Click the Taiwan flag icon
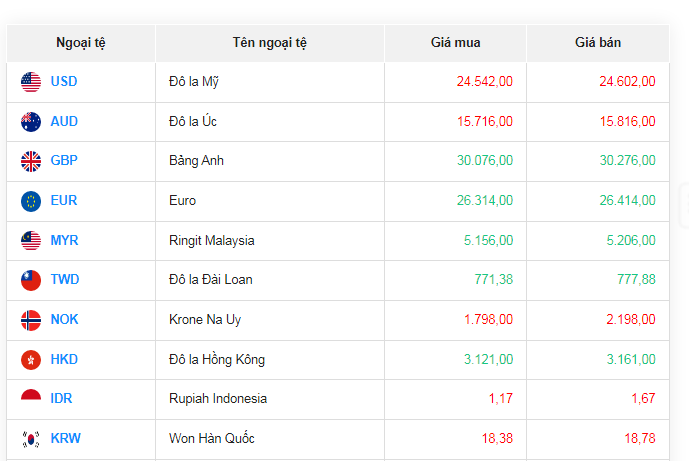Image resolution: width=689 pixels, height=461 pixels. click(x=31, y=280)
